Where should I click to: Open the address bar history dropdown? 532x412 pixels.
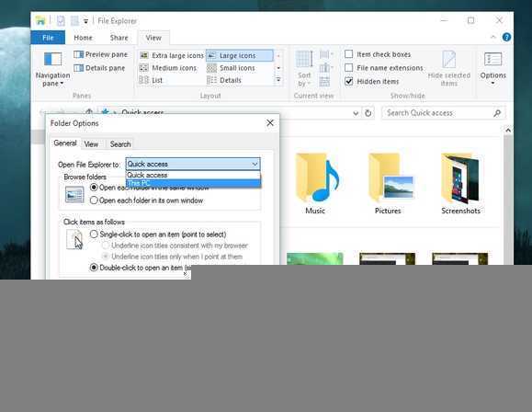(x=356, y=113)
